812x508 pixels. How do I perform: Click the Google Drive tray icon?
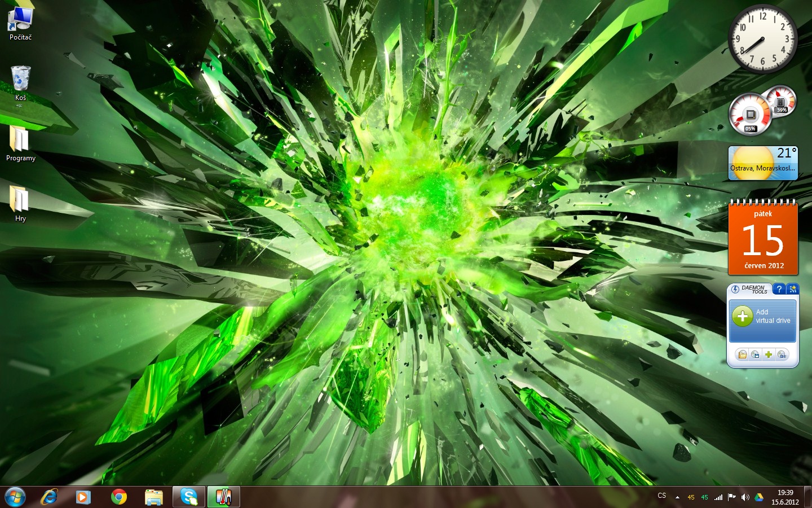[759, 497]
